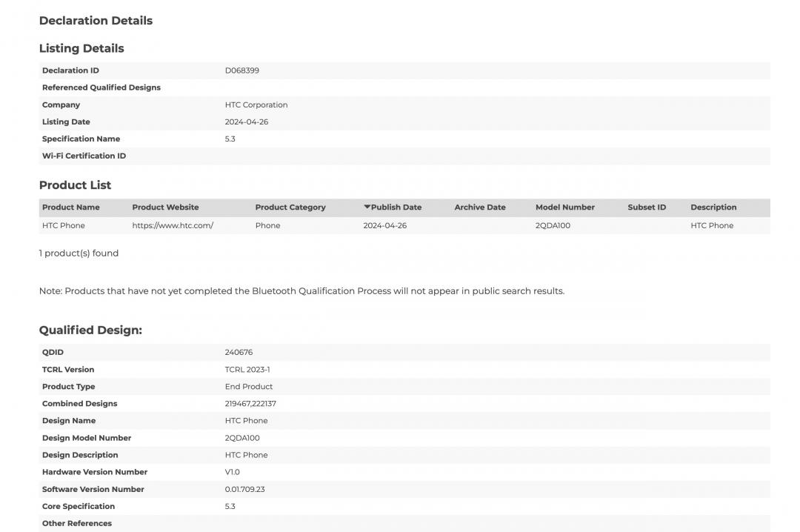Sort the product list by Product Name
The height and width of the screenshot is (532, 800).
70,207
